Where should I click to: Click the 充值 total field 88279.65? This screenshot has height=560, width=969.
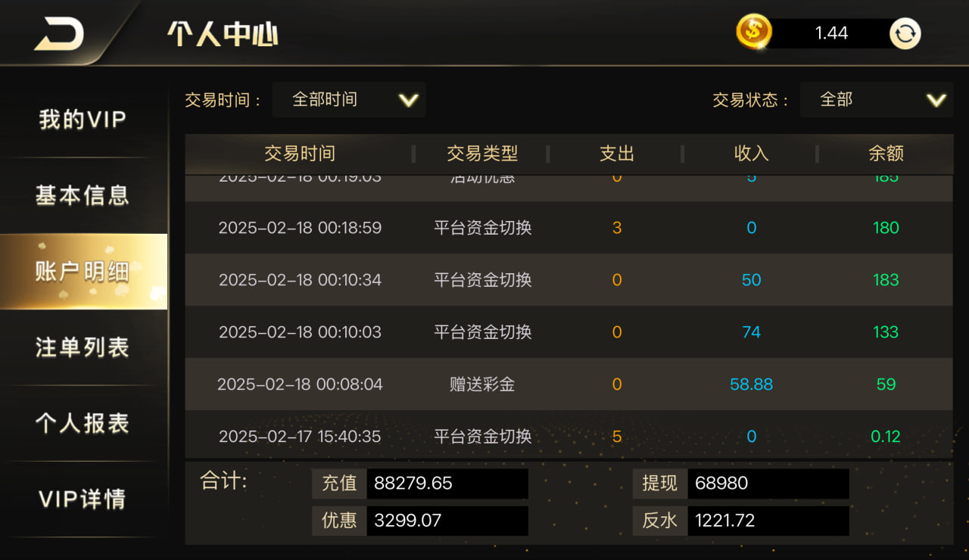(447, 484)
